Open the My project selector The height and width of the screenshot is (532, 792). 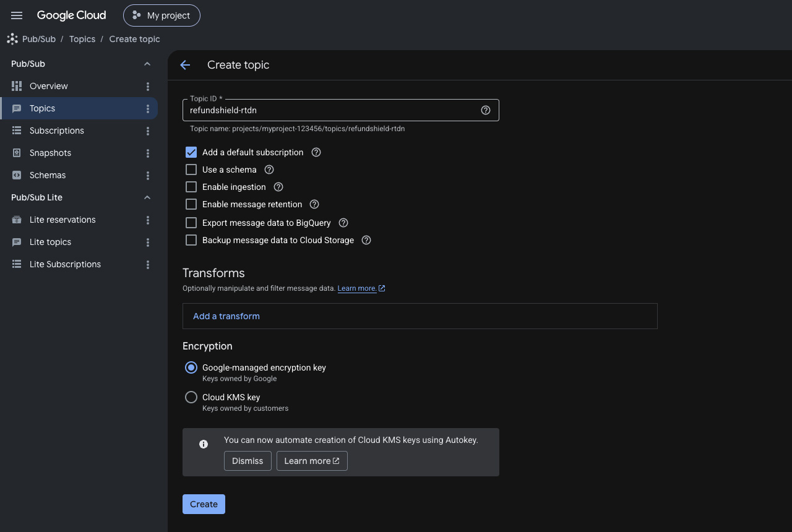[161, 15]
